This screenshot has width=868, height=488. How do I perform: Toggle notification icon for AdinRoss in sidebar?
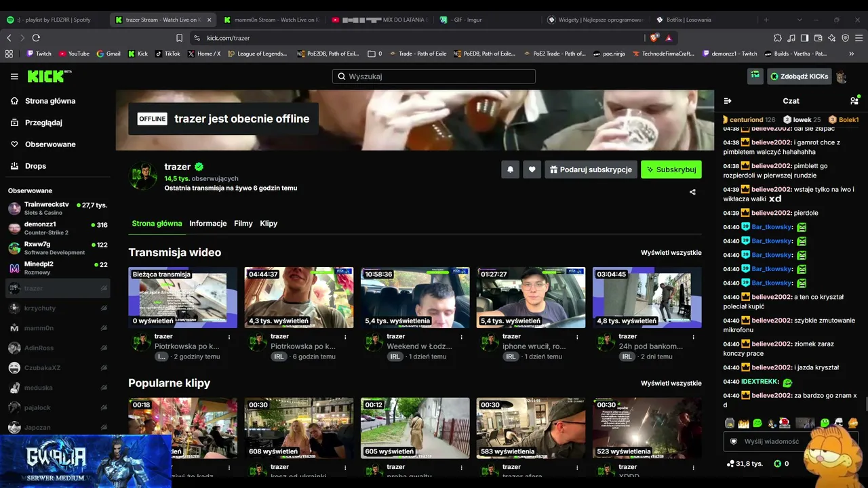pos(104,348)
